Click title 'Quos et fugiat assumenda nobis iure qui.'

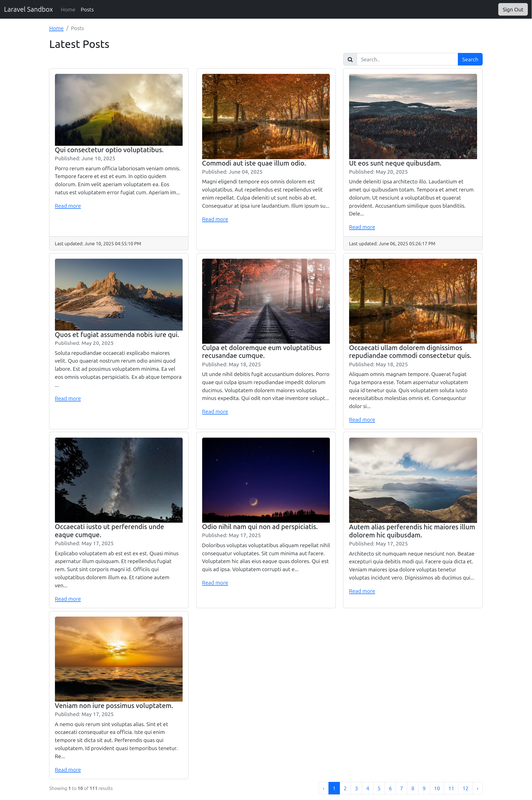point(117,335)
